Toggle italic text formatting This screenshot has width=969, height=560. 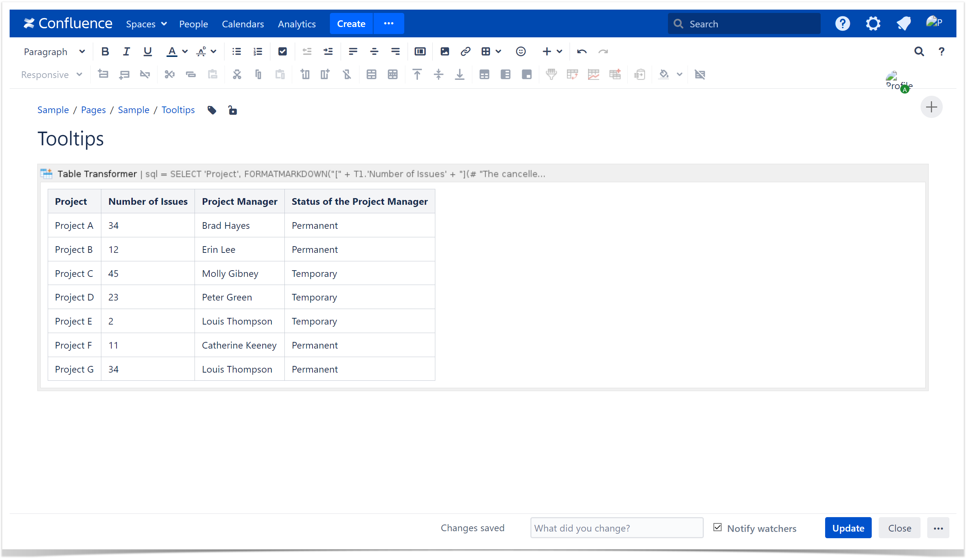tap(126, 51)
